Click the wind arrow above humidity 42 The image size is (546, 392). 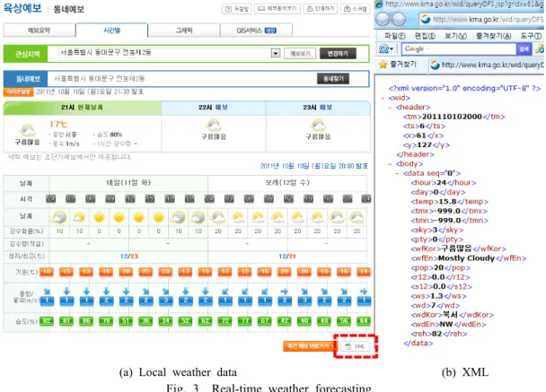(285, 292)
